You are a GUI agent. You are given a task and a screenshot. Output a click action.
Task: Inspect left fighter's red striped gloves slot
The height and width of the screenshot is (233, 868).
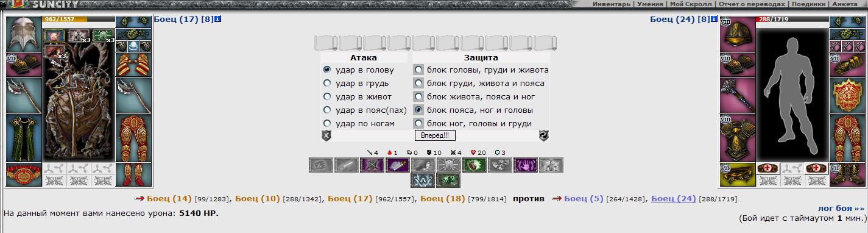[133, 65]
